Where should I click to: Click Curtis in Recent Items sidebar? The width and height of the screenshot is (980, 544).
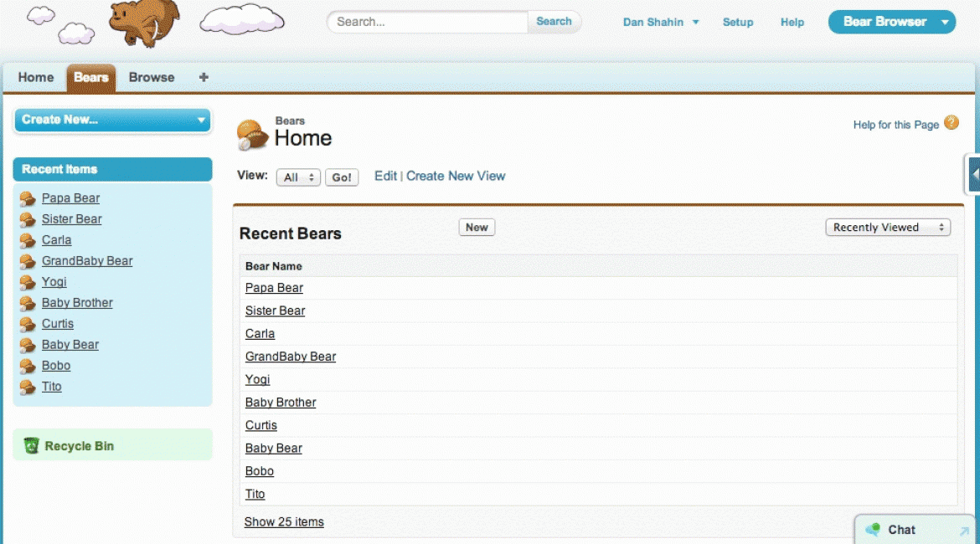pyautogui.click(x=58, y=324)
